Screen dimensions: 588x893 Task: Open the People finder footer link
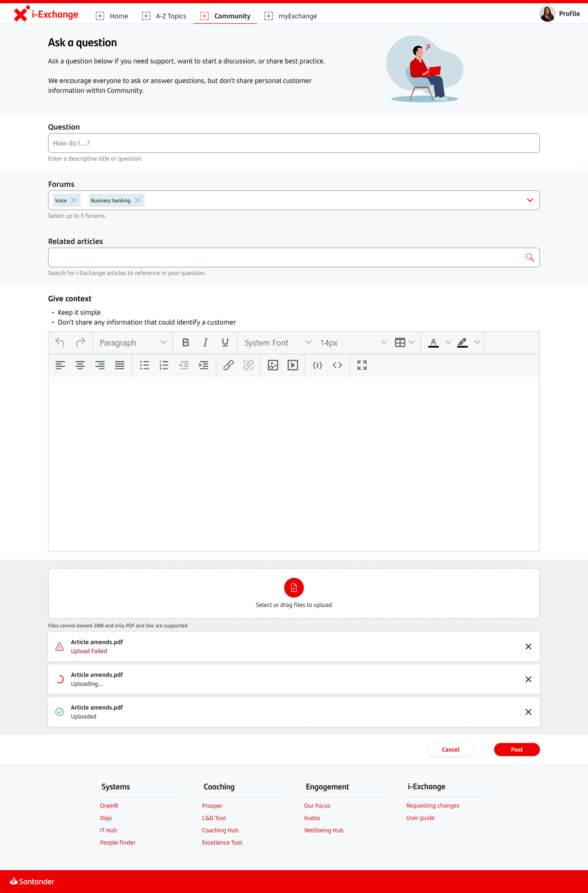(x=118, y=842)
